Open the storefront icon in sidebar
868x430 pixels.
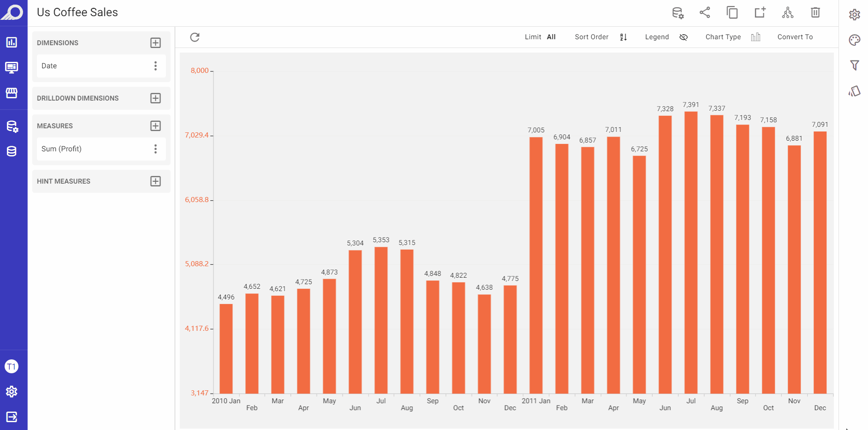pyautogui.click(x=12, y=93)
